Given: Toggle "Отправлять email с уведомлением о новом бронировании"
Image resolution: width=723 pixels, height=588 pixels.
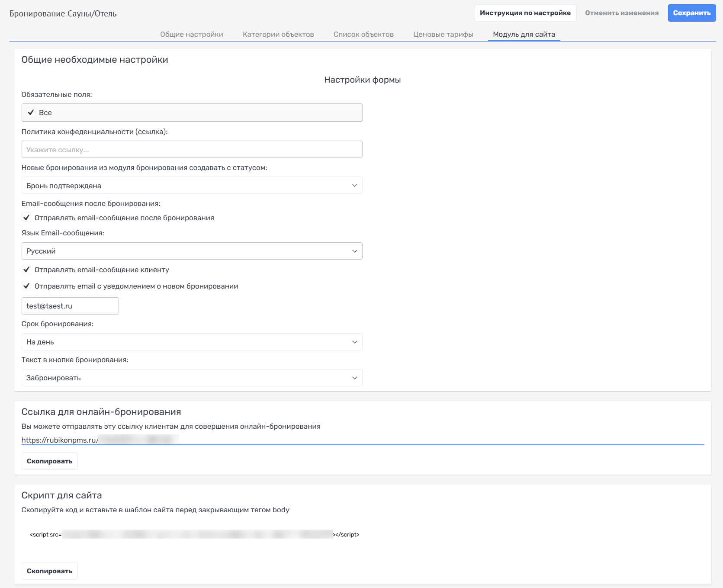Looking at the screenshot, I should [x=26, y=286].
